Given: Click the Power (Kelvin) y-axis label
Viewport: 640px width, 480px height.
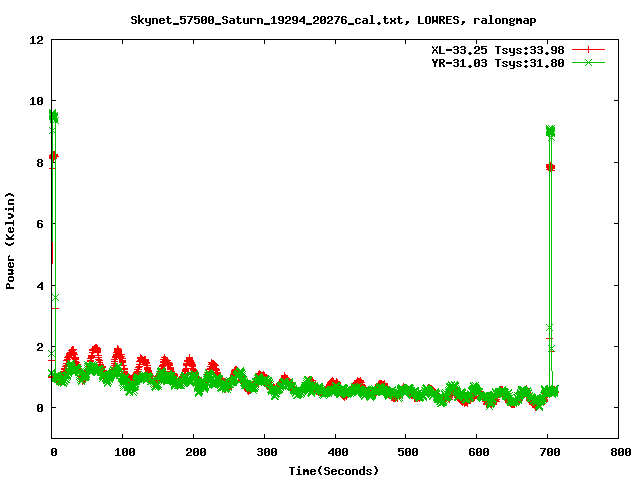Looking at the screenshot, I should click(x=10, y=241).
